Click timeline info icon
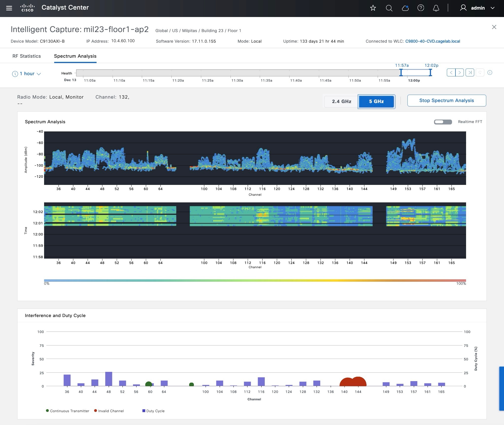Screen dimensions: 504x425 [x=490, y=73]
